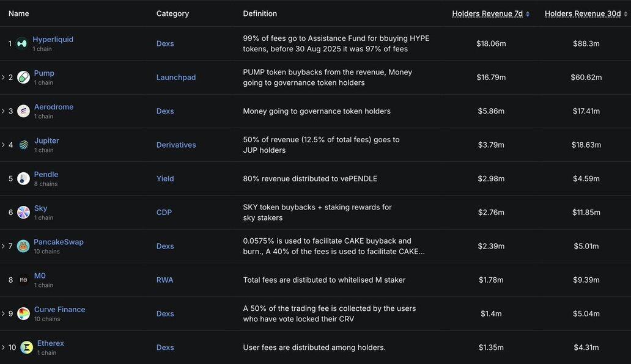Click the Hyperliquid protocol logo icon
Screen dimensions: 631x364
22,43
